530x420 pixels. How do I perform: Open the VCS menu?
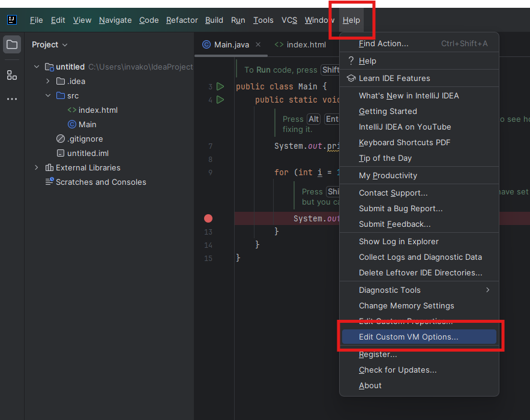pos(289,20)
